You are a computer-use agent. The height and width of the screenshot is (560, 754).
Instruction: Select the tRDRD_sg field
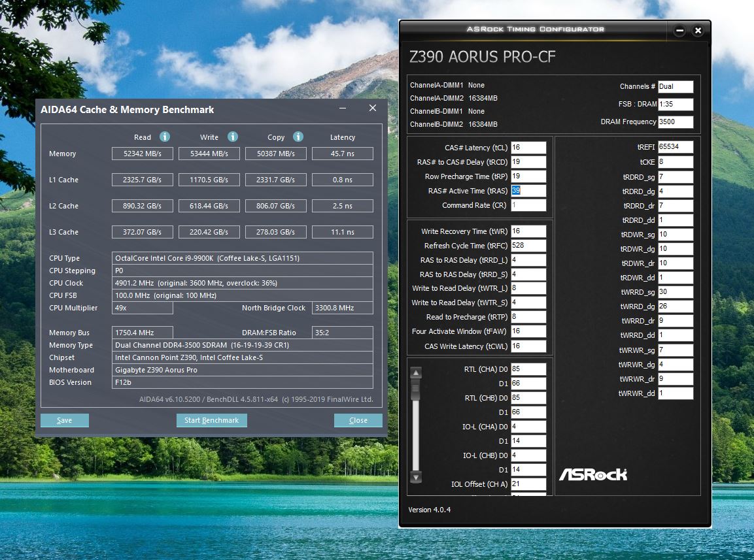point(676,176)
